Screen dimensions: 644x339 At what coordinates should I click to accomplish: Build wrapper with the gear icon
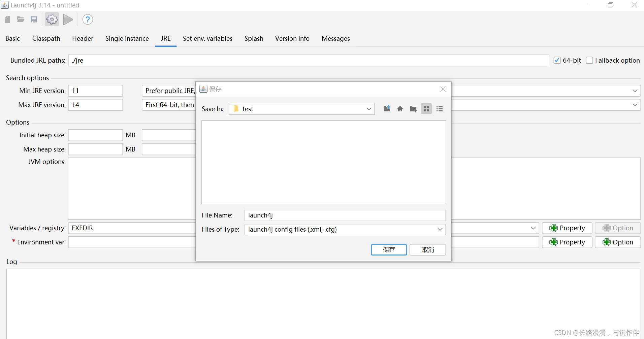(52, 20)
